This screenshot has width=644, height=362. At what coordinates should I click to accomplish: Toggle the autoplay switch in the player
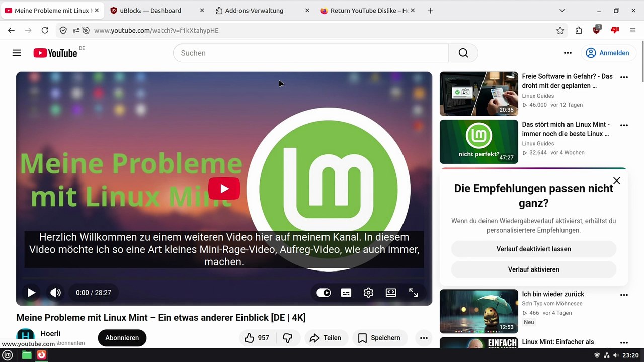(x=324, y=293)
